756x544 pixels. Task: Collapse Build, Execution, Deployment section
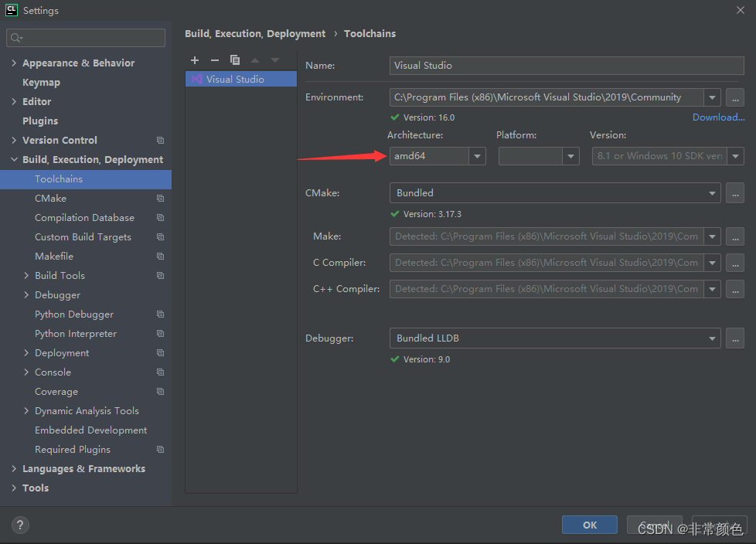coord(14,159)
